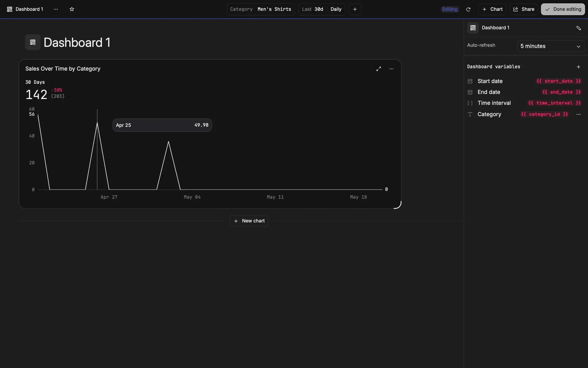588x368 pixels.
Task: Add a Chart from top toolbar
Action: click(x=492, y=9)
